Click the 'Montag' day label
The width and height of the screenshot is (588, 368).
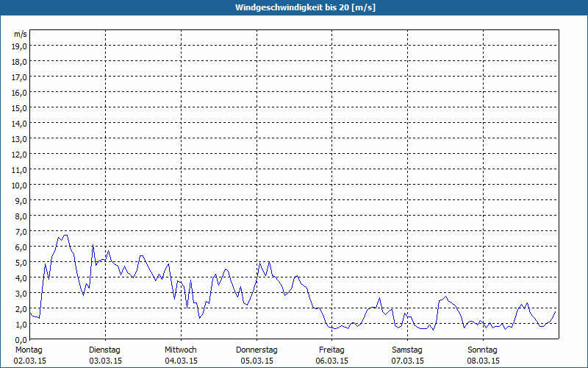pos(29,350)
